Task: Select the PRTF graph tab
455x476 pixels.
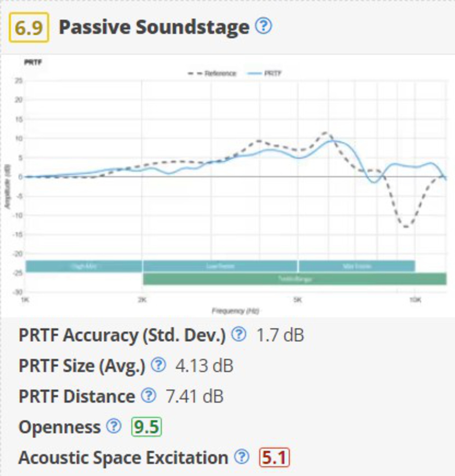Action: [x=33, y=63]
